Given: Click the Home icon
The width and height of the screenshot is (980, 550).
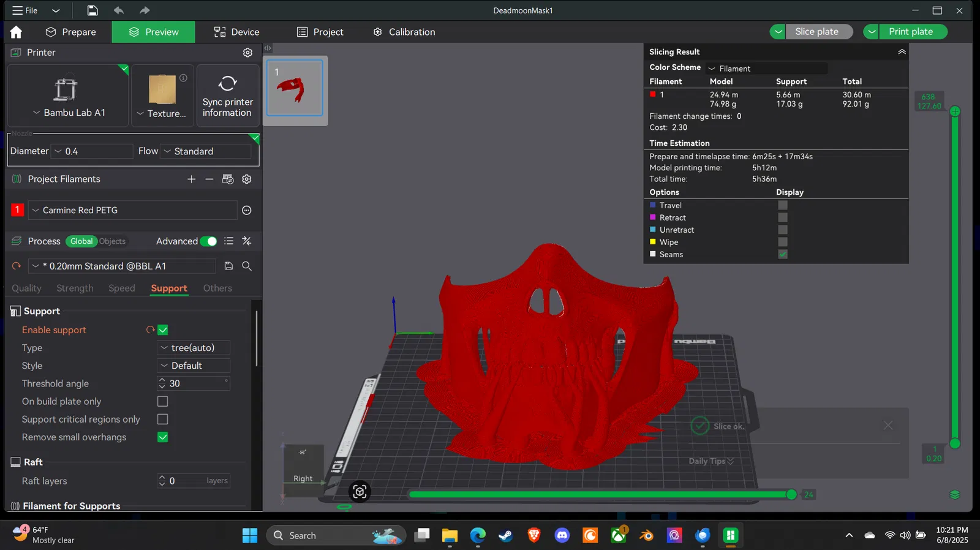Looking at the screenshot, I should pos(16,32).
